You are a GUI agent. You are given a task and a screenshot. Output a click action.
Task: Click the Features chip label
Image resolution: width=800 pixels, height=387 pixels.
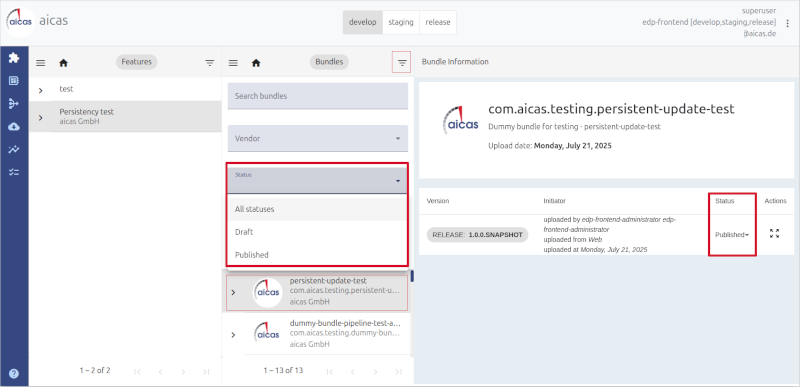137,62
